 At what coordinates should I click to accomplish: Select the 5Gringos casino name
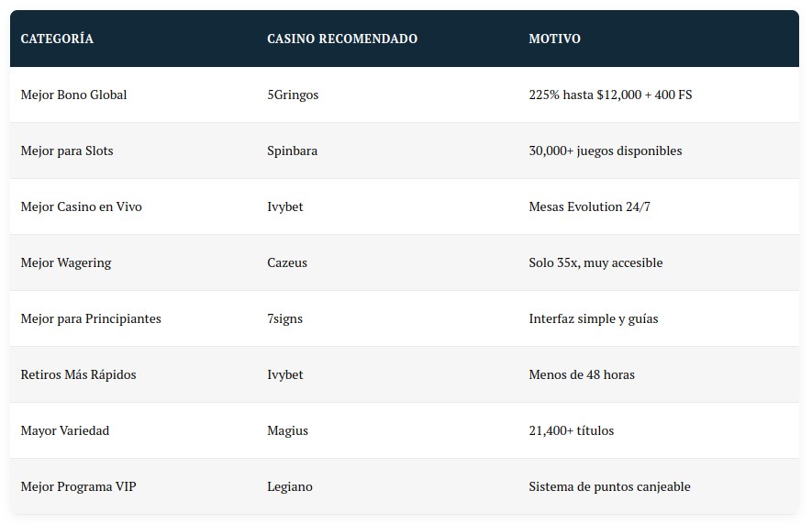tap(293, 95)
